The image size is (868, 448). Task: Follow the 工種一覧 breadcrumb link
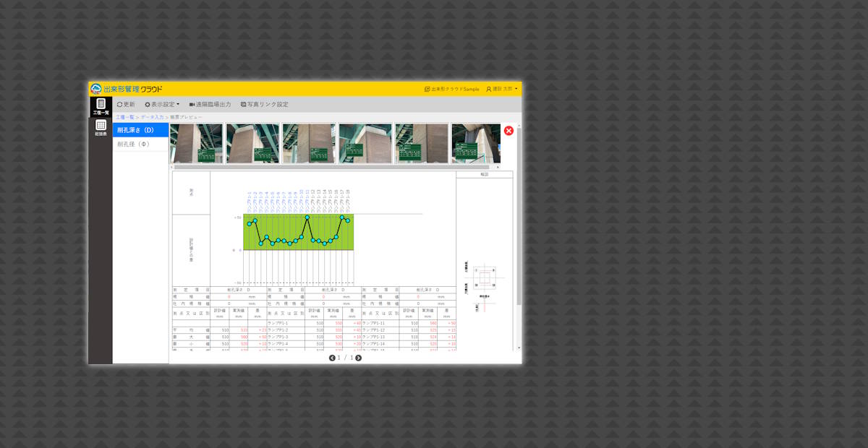tap(124, 116)
